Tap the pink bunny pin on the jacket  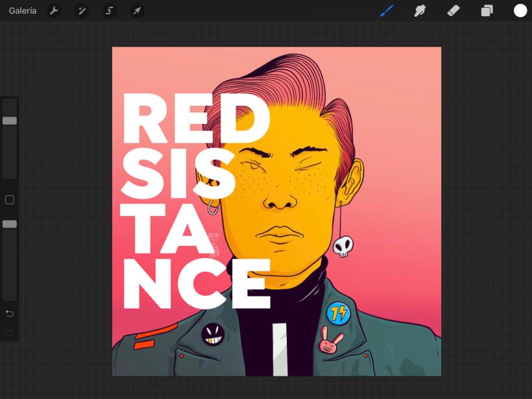[x=331, y=341]
